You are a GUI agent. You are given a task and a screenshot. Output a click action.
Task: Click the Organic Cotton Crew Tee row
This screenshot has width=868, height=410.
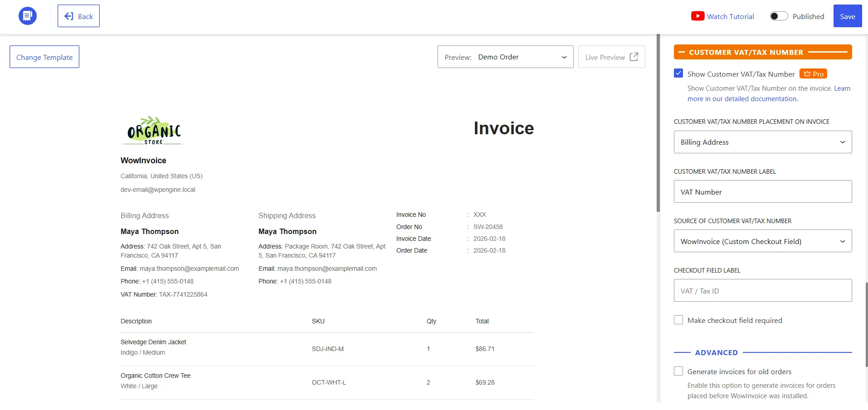click(327, 382)
